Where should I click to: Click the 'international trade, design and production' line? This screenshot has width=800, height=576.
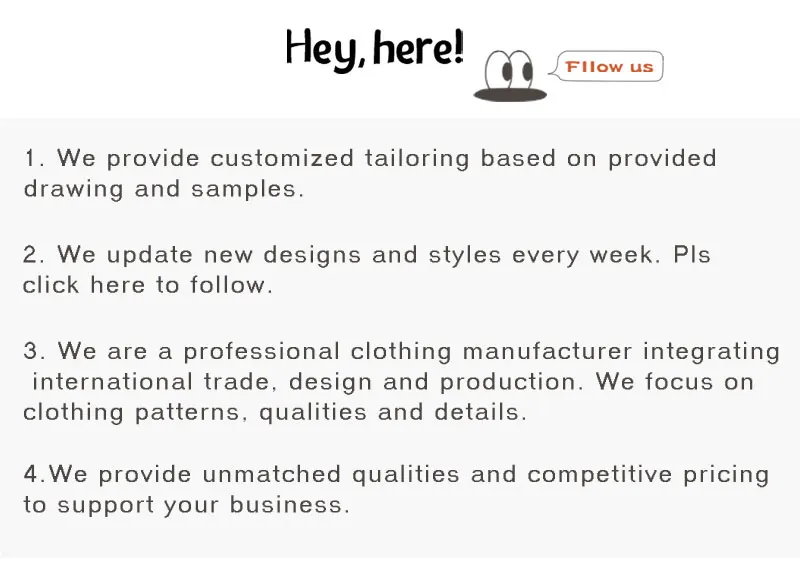coord(393,382)
